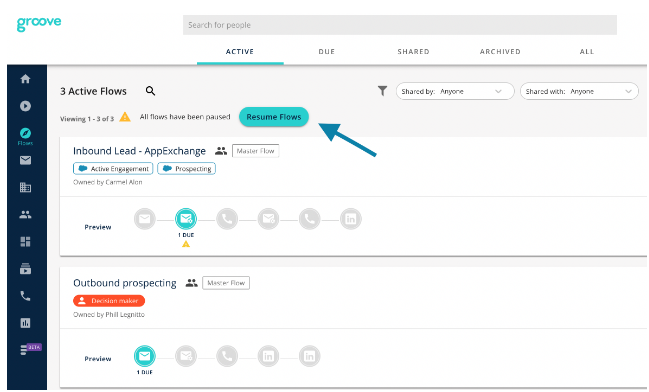Switch to the ALL tab

(x=587, y=52)
